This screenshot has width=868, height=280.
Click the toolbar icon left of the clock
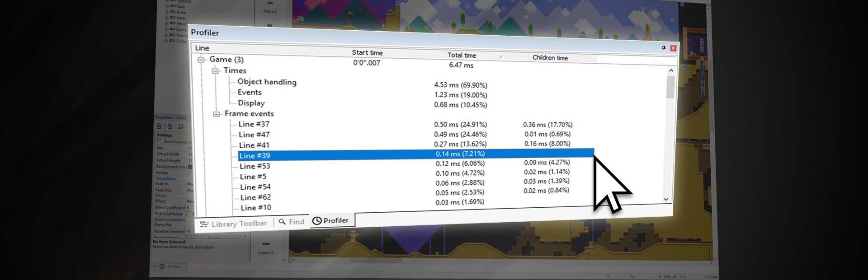point(154,266)
